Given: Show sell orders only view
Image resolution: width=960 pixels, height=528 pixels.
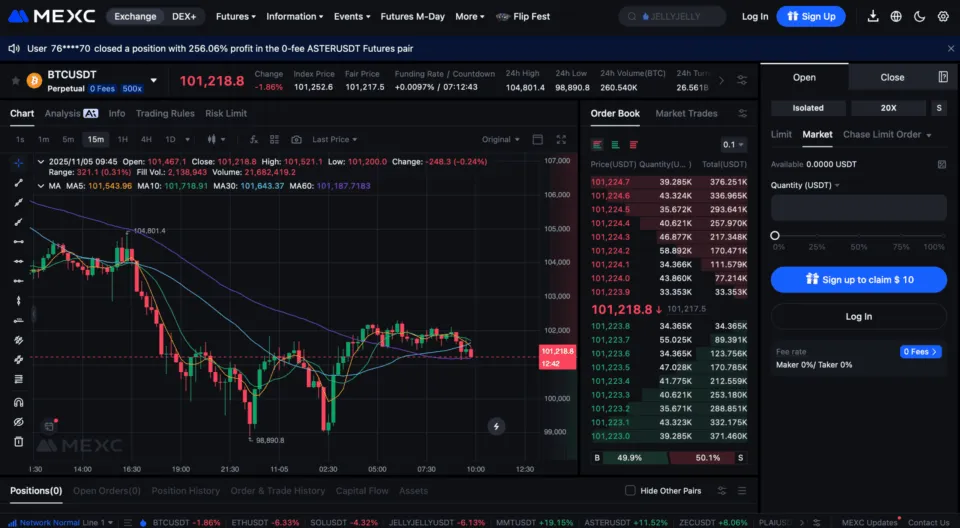Looking at the screenshot, I should point(634,145).
